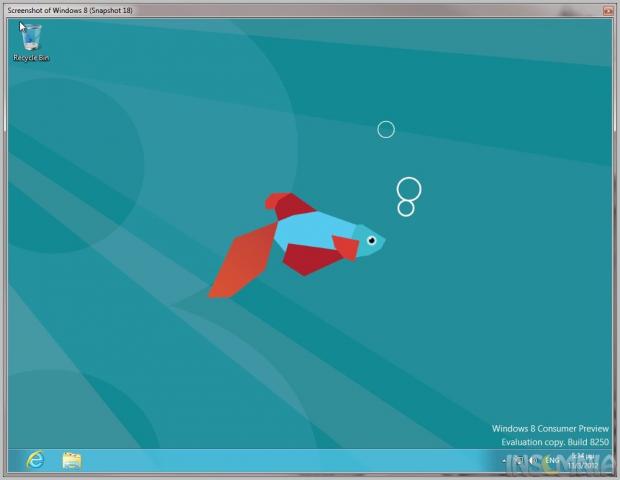Open the ENG input language indicator

[x=552, y=461]
